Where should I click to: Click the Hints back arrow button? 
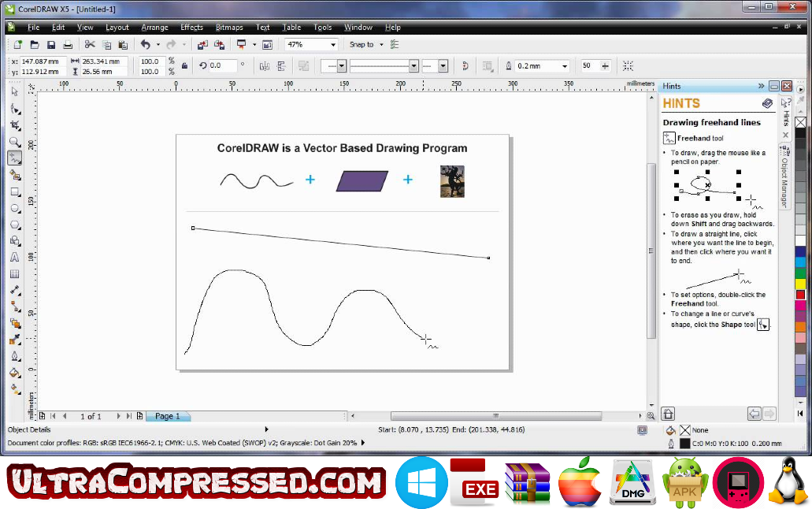[754, 414]
